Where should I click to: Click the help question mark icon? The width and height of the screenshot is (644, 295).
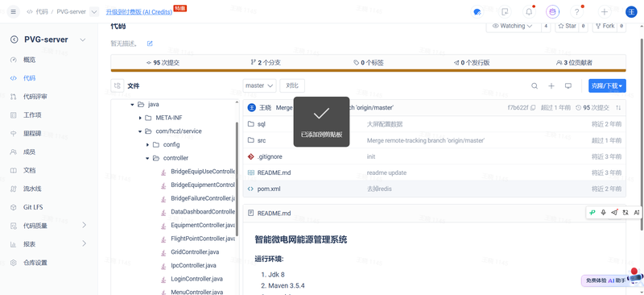click(x=576, y=11)
